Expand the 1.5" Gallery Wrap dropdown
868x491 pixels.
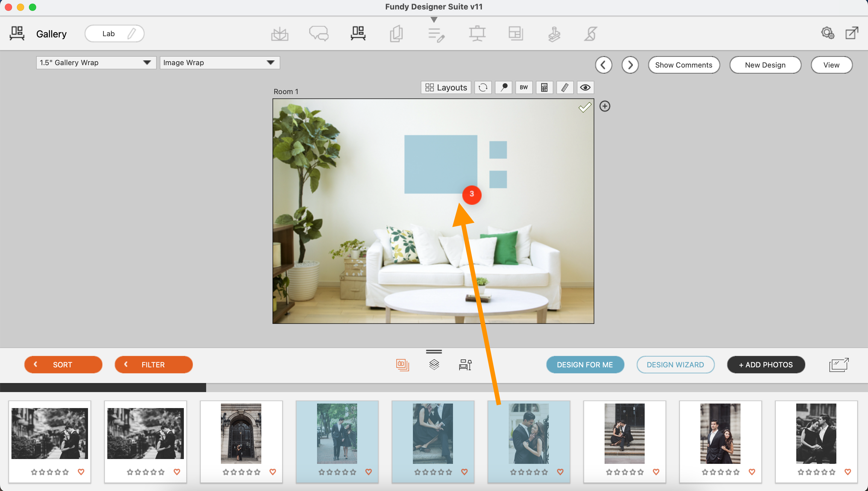click(96, 63)
